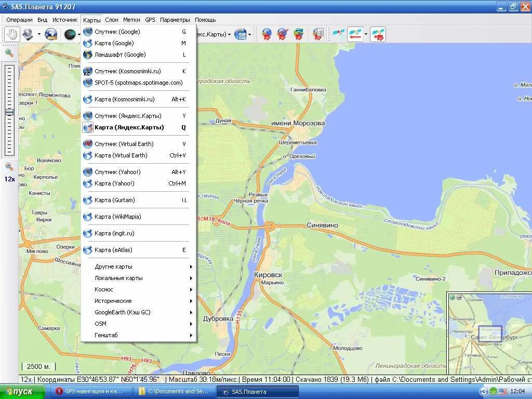Click the vertical zoom level slider
Screen dimensions: 532x399
pyautogui.click(x=9, y=110)
